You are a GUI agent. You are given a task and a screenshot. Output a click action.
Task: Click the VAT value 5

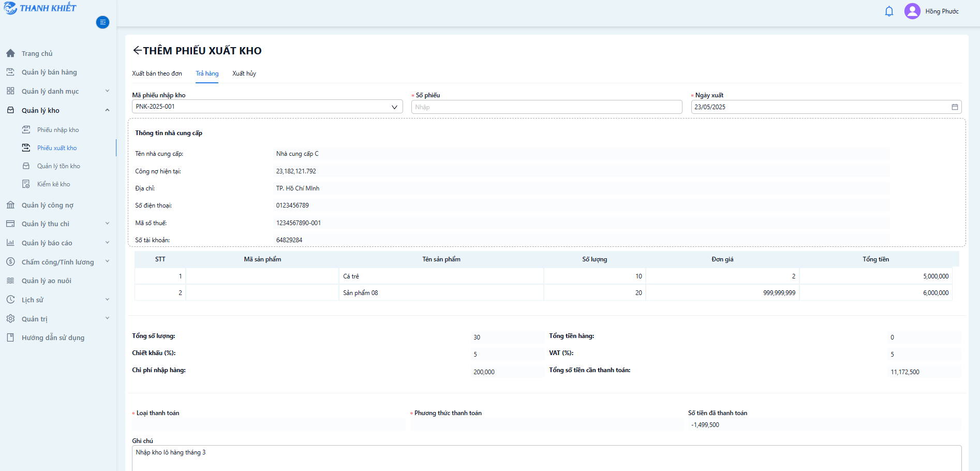[x=892, y=355]
